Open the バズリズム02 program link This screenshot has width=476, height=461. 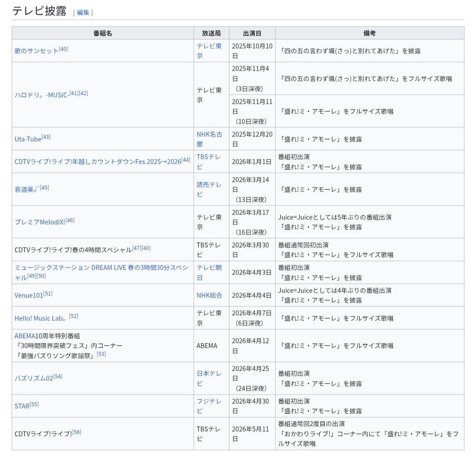[33, 379]
